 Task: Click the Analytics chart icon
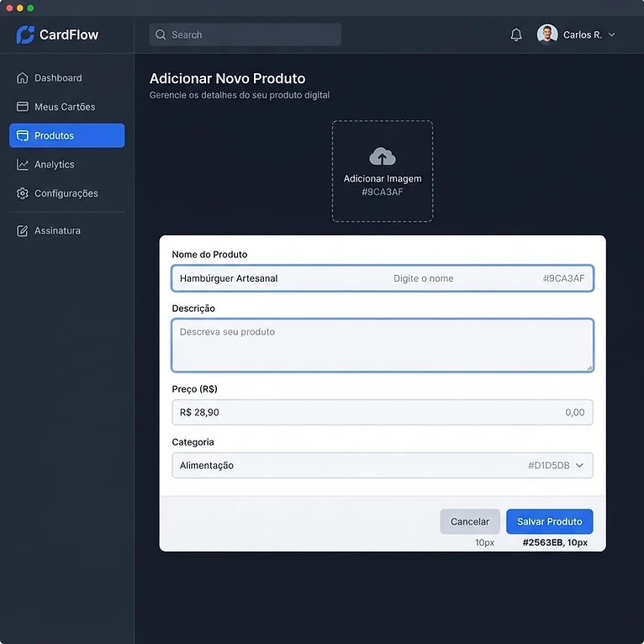(22, 164)
